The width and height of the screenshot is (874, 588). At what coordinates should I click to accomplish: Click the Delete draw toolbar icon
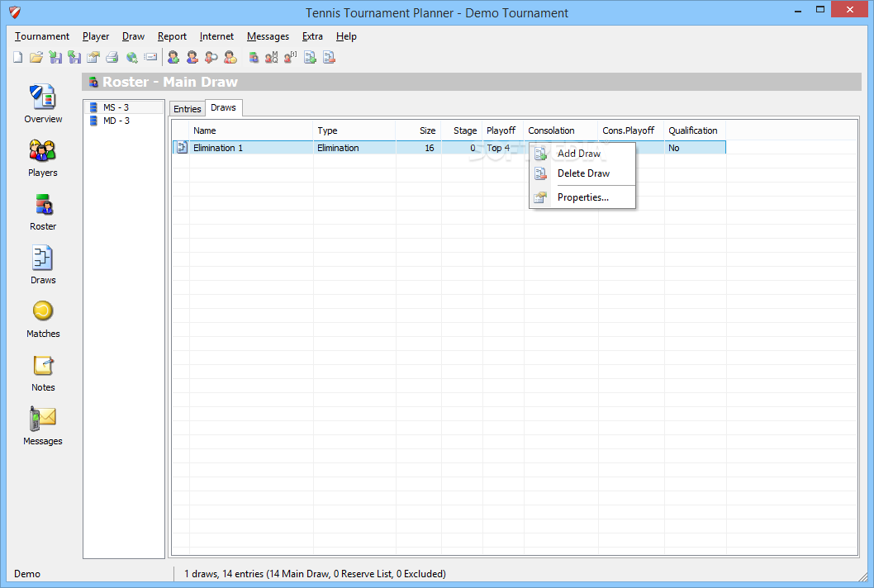(329, 58)
